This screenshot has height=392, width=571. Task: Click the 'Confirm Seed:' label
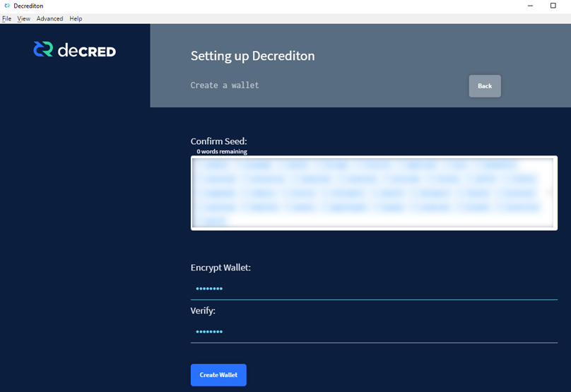(219, 141)
